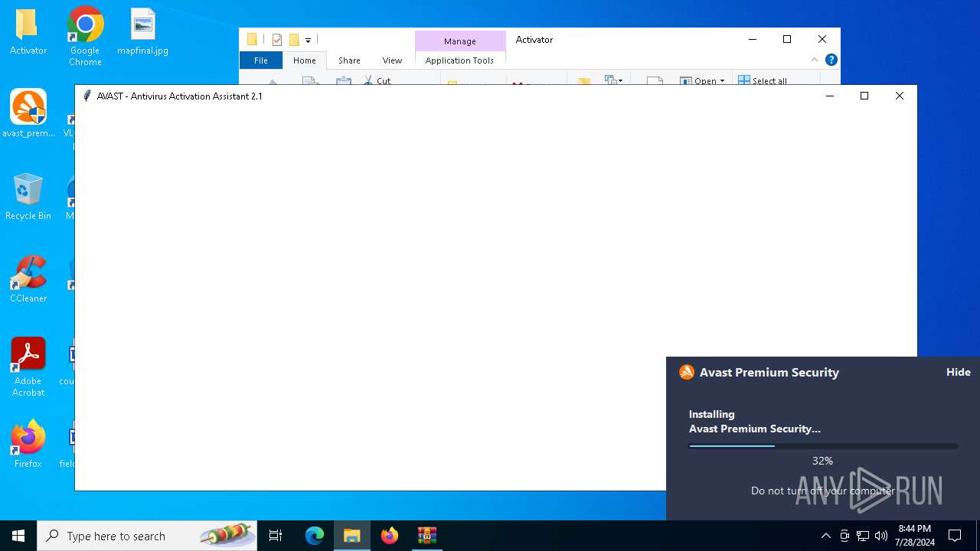Image resolution: width=980 pixels, height=551 pixels.
Task: Switch to the View ribbon tab
Action: tap(392, 60)
